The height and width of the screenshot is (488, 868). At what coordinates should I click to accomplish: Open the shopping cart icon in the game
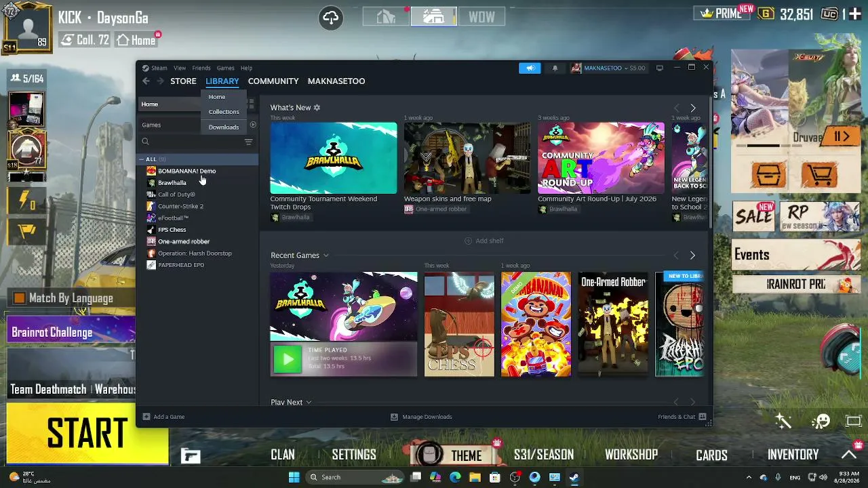coord(819,175)
